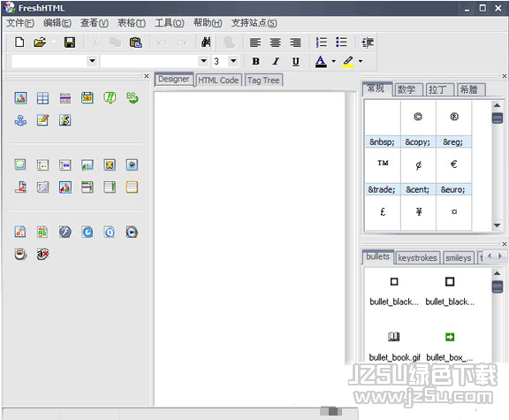Switch to the 数学 symbols tab
Viewport: 509px width, 420px height.
pos(407,89)
